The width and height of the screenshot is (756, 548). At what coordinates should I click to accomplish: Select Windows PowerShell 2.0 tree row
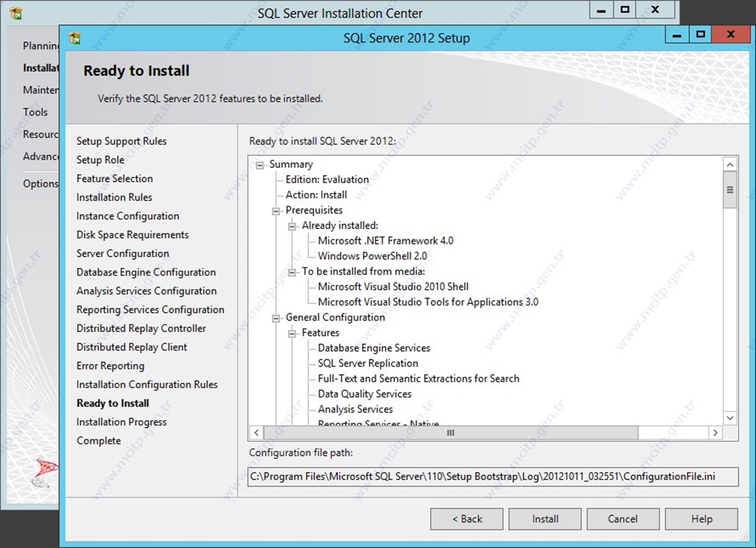(x=372, y=256)
